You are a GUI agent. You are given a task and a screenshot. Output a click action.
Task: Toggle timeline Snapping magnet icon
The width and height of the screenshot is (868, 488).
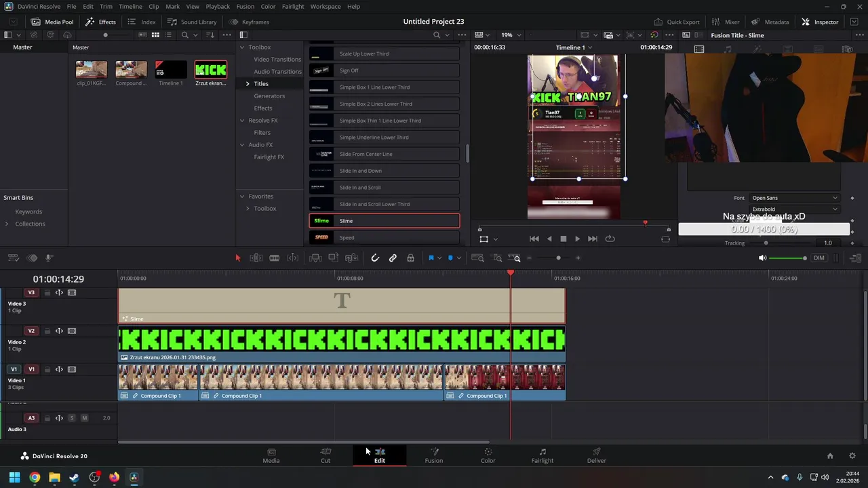click(375, 258)
